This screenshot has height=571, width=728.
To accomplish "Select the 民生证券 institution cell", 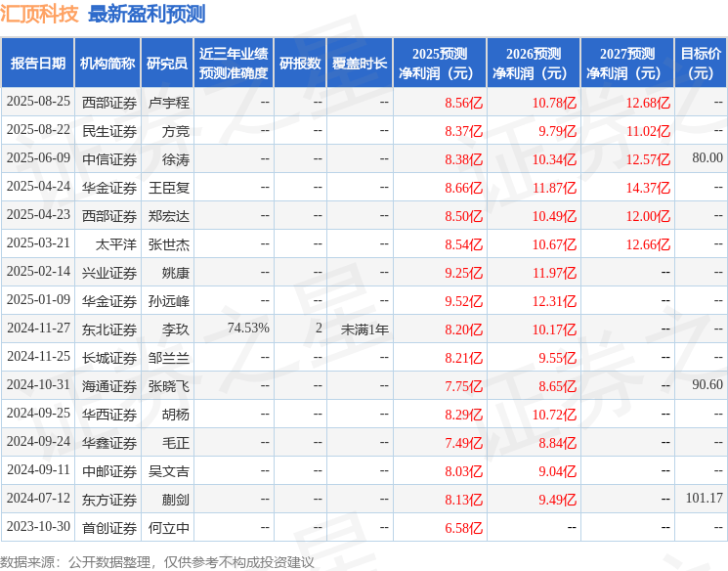I will tap(109, 130).
